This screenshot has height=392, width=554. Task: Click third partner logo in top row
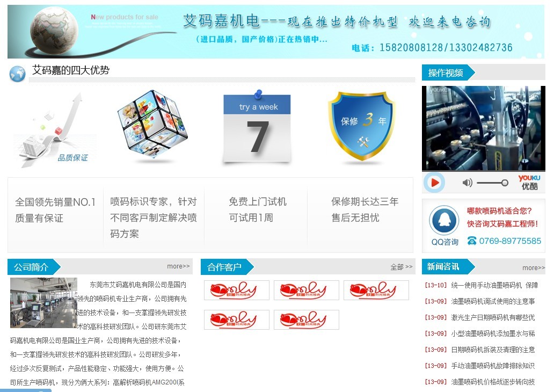[376, 290]
